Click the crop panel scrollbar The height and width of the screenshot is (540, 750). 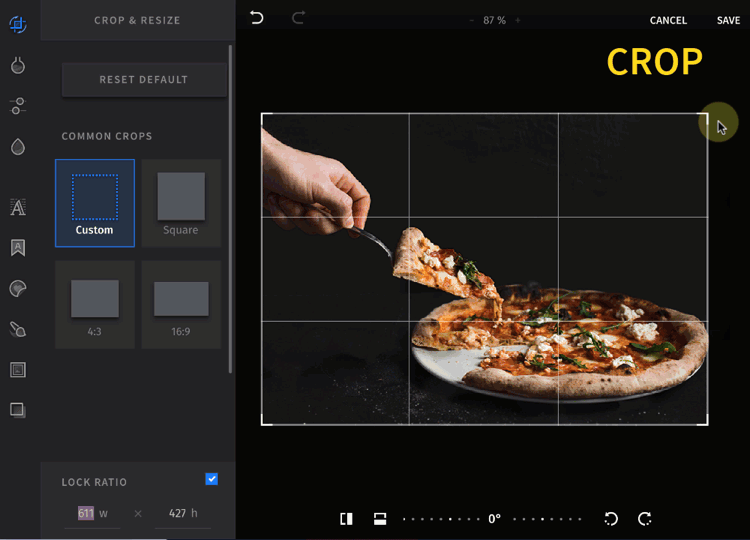click(x=230, y=209)
